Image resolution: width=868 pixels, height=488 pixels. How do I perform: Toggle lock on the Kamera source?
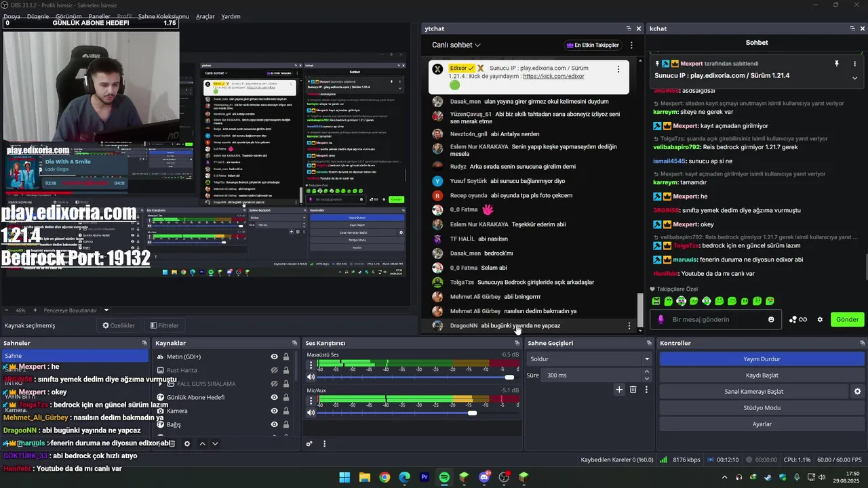pos(286,411)
